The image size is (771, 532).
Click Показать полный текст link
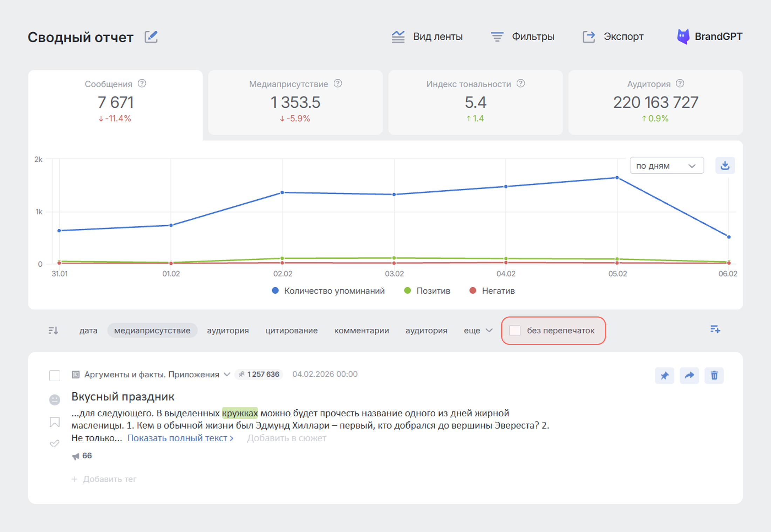(180, 438)
